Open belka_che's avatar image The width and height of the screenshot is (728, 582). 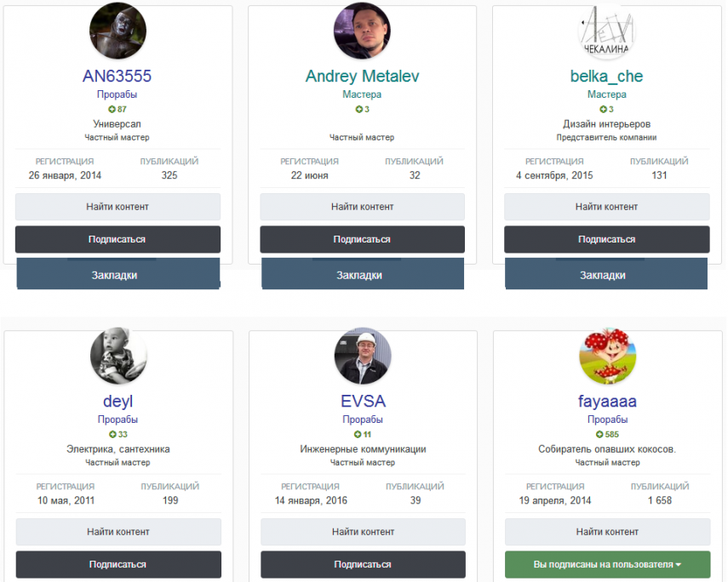coord(606,31)
